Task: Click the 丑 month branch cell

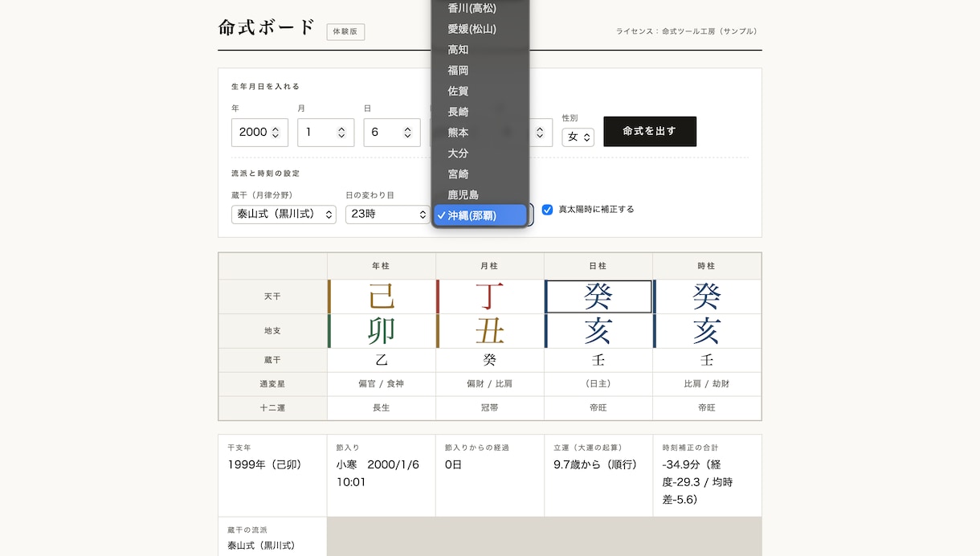Action: coord(490,331)
